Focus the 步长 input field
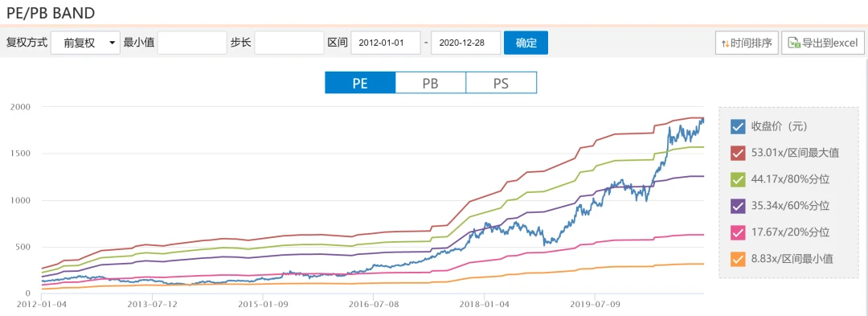868x316 pixels. click(289, 43)
